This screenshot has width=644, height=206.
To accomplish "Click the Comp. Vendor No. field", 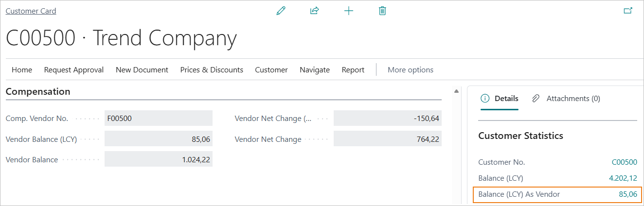I will coord(158,118).
